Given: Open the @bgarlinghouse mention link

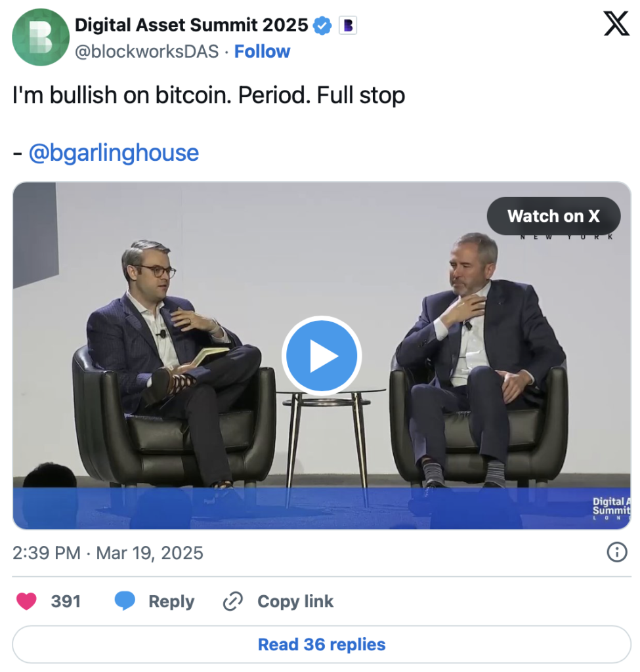Looking at the screenshot, I should click(x=114, y=153).
